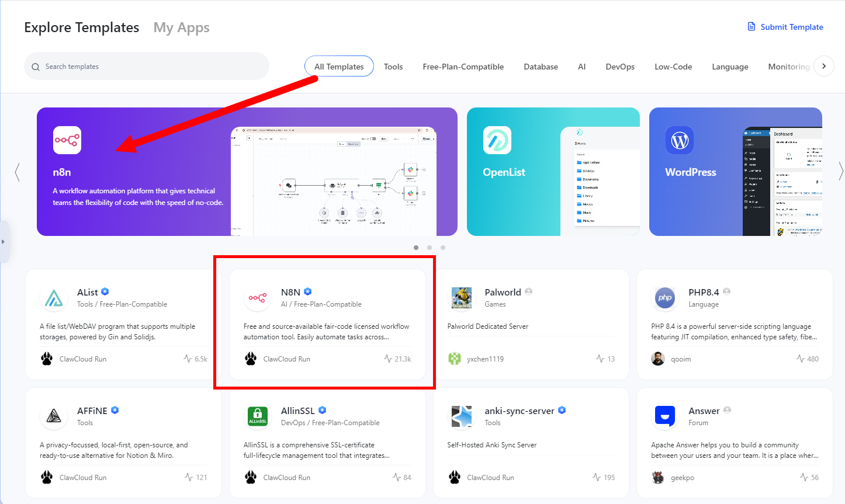Select the second carousel dot
Screen dimensions: 845x504
[430, 248]
